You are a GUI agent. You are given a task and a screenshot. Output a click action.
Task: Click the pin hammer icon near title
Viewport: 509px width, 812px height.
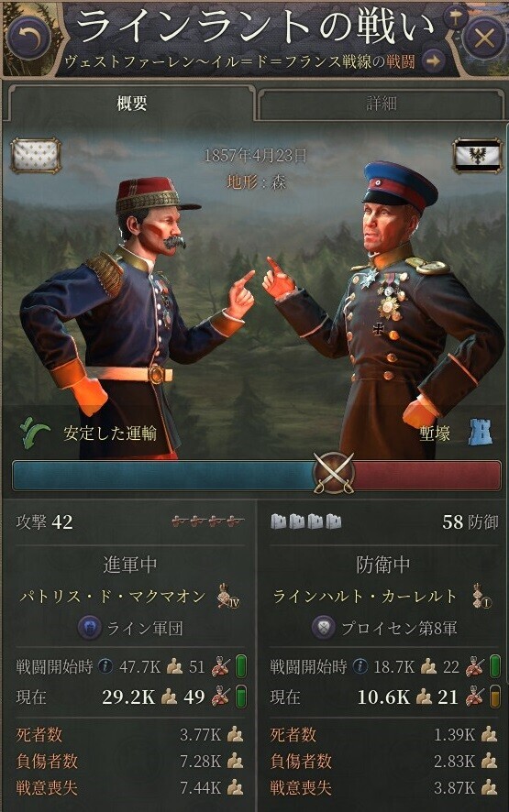pyautogui.click(x=455, y=19)
